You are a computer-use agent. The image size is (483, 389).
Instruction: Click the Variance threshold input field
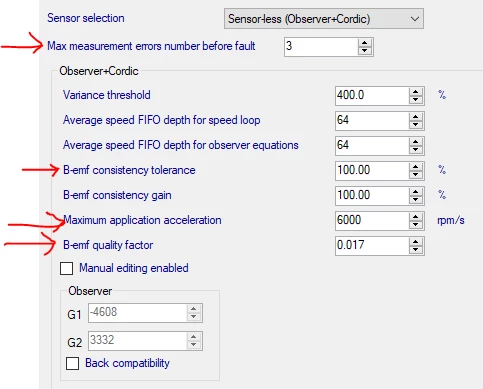click(372, 96)
